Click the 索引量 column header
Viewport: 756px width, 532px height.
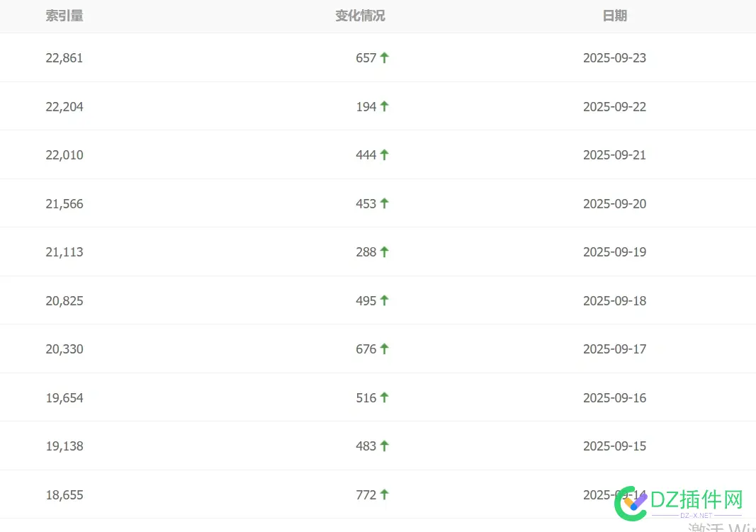(64, 16)
